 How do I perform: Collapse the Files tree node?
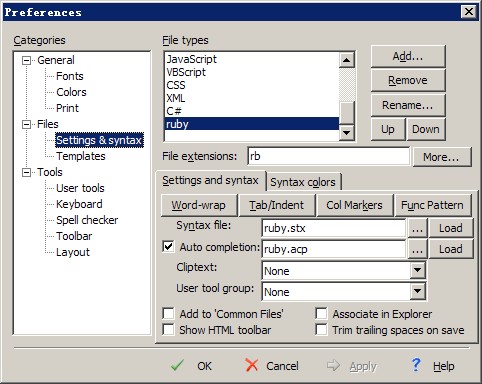(x=26, y=124)
